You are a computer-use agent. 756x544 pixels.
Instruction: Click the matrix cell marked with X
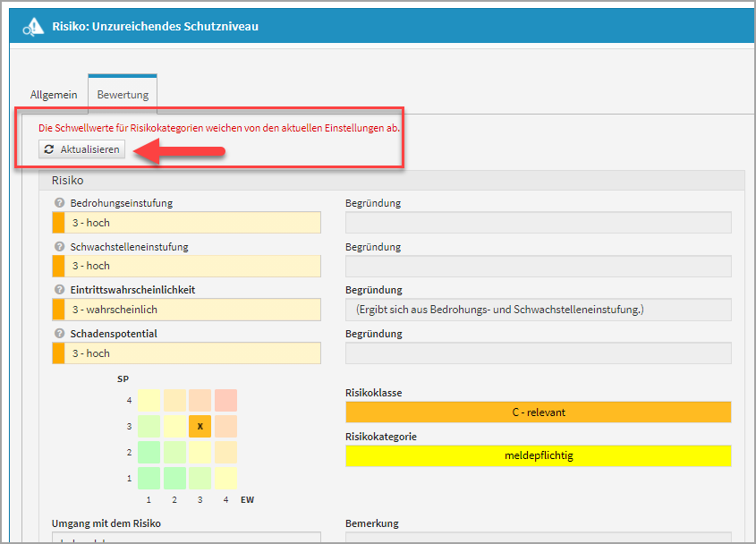pos(200,427)
